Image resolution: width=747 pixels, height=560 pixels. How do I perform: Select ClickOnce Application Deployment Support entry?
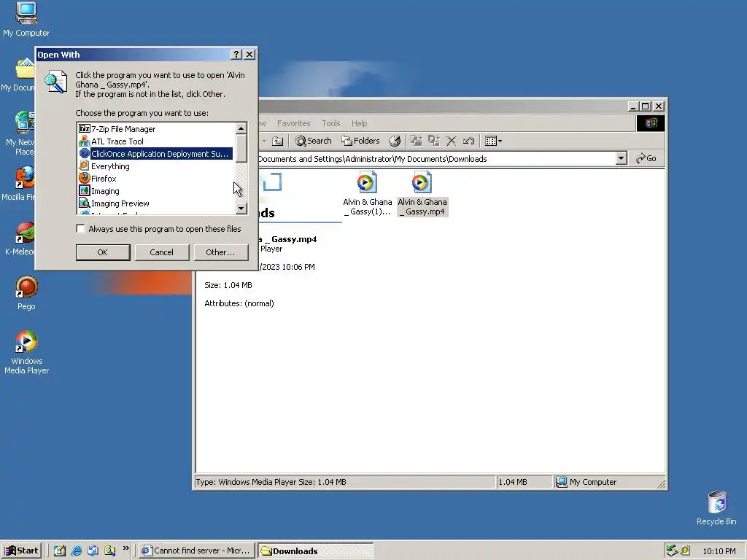[x=156, y=153]
